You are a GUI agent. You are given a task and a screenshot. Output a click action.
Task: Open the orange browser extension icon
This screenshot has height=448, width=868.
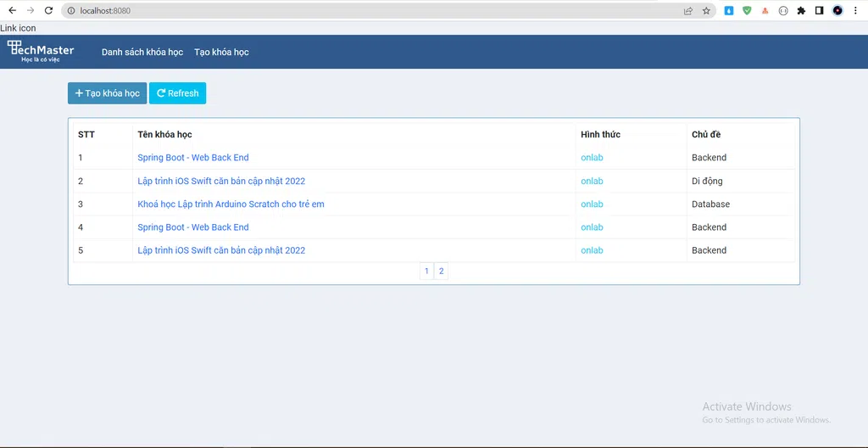click(765, 10)
